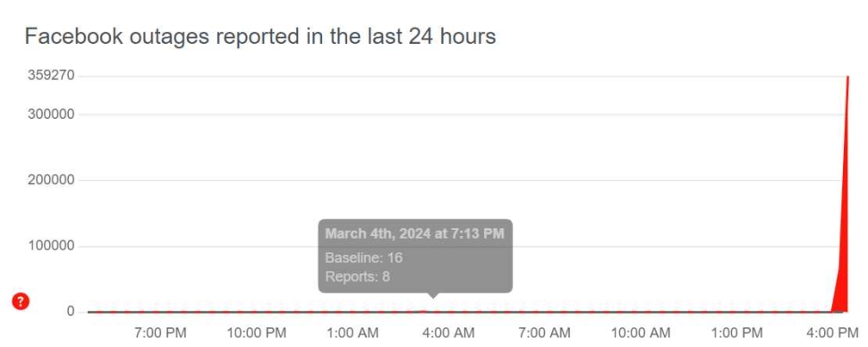This screenshot has height=347, width=868.
Task: Click the 300000 y-axis label
Action: [51, 114]
